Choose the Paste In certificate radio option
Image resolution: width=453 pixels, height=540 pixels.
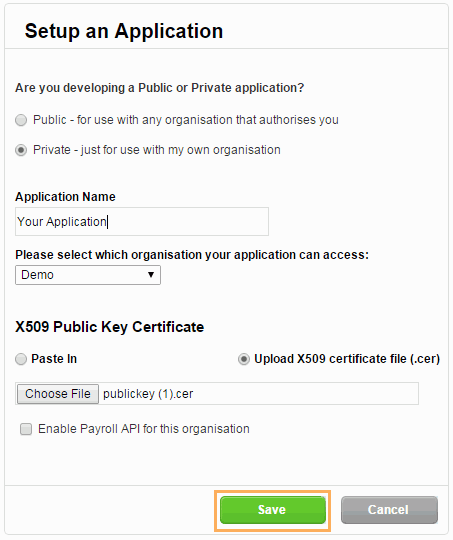pos(21,359)
